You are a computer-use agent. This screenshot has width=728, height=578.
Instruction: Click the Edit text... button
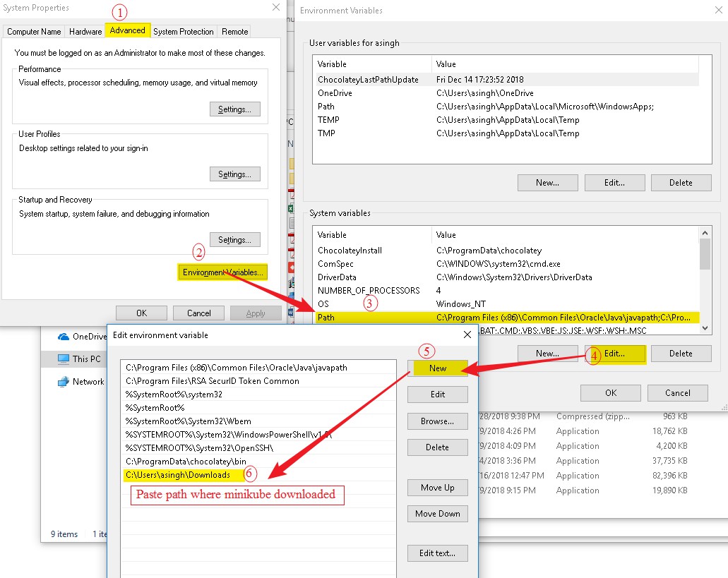click(x=437, y=553)
